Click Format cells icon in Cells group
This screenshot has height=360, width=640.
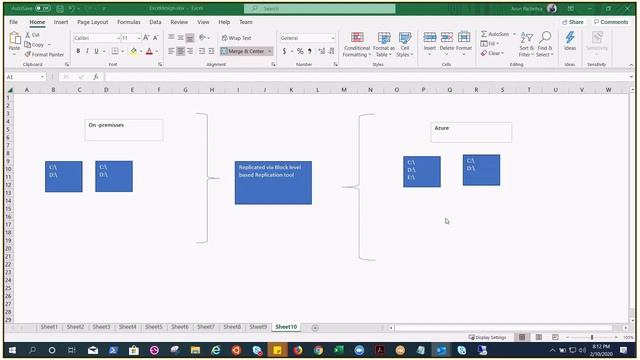tap(464, 38)
